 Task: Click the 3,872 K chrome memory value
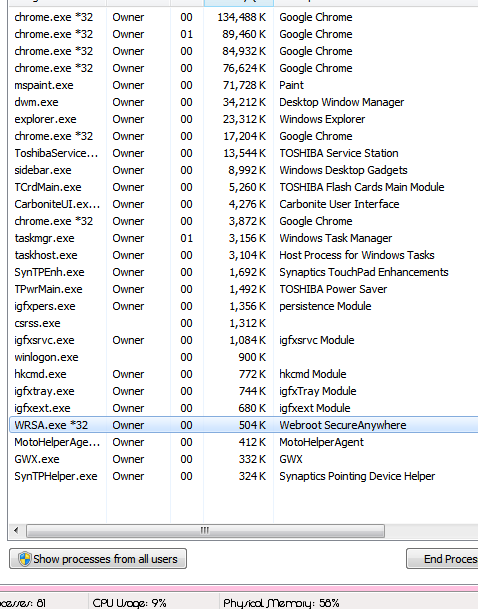(247, 221)
